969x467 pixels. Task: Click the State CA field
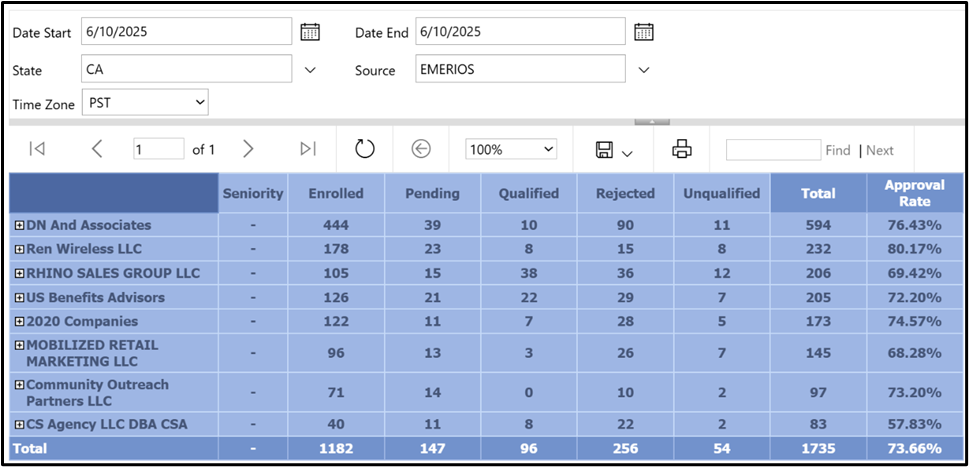tap(187, 69)
